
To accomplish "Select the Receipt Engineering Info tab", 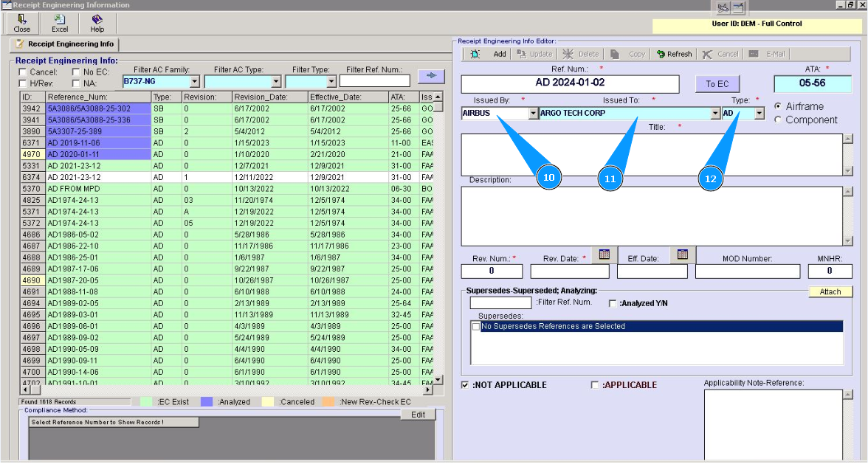I will 64,44.
